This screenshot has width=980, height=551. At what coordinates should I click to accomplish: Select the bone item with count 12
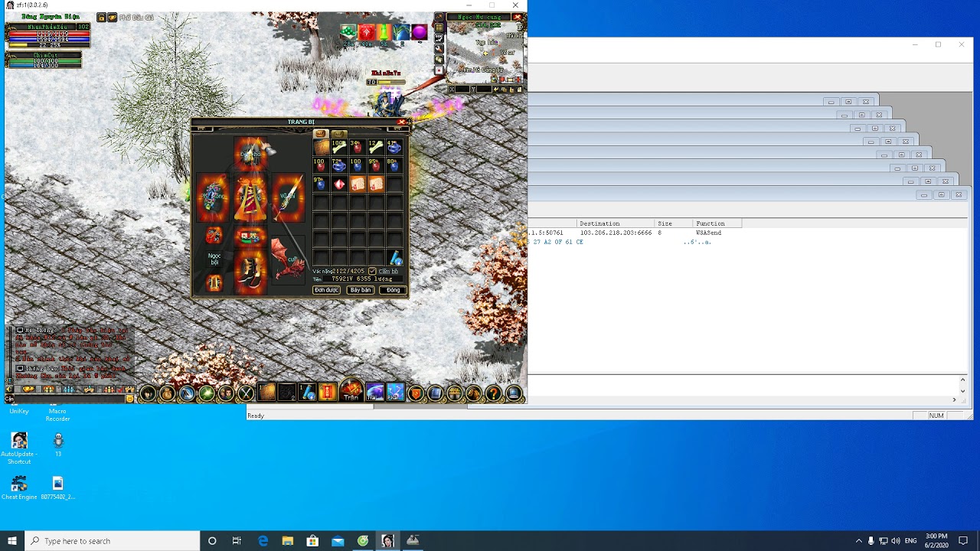(x=375, y=148)
